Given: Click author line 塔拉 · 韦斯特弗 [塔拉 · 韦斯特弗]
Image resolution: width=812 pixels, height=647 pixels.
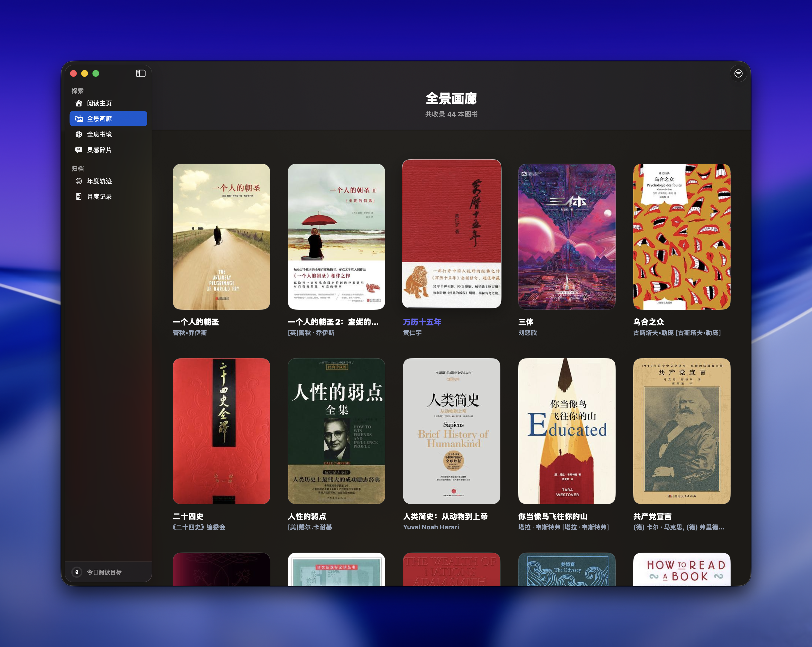Looking at the screenshot, I should point(564,527).
